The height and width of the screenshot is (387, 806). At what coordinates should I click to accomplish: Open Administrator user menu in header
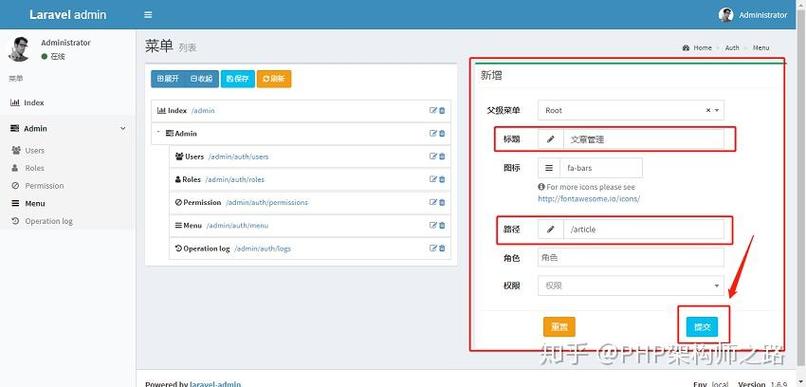[753, 15]
